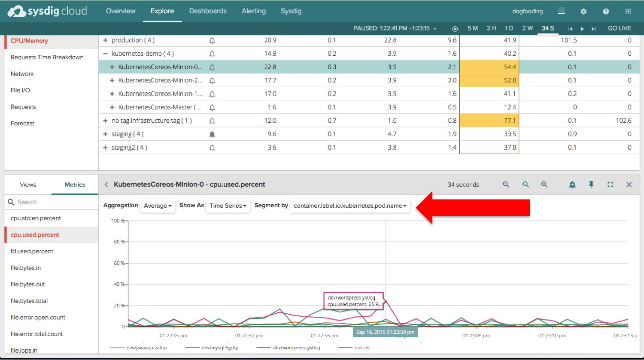644x360 pixels.
Task: Toggle alert bell for no tag.Infrastructure row
Action: point(212,121)
